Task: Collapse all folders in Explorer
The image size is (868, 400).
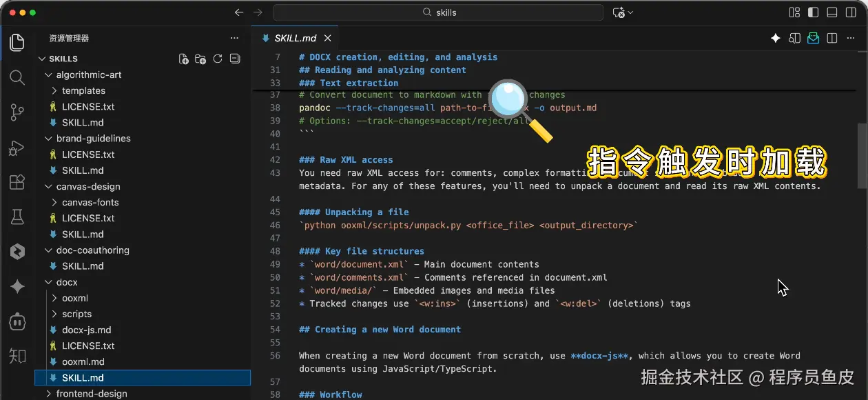Action: coord(234,59)
